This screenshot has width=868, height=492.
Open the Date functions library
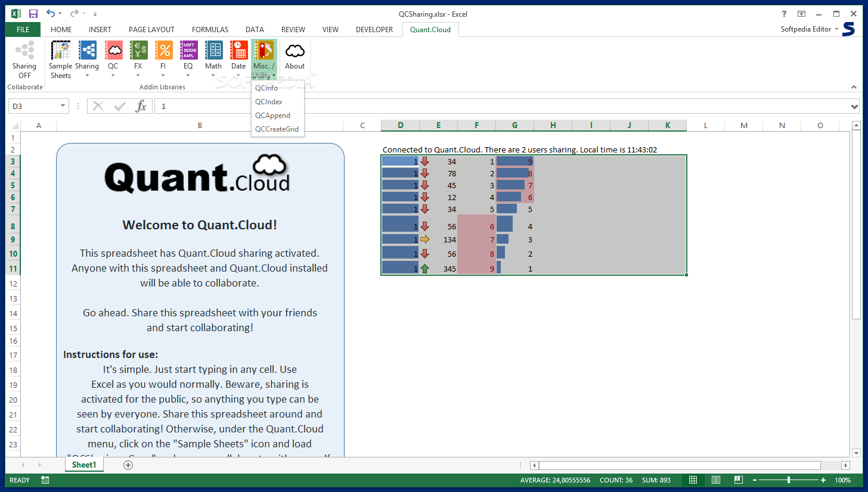click(x=238, y=60)
